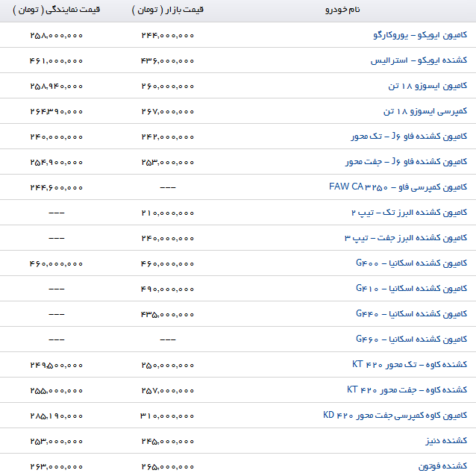The image size is (476, 476).
Task: Select dealer price 264,390,000 for Isuzu dump truck
Action: [57, 111]
